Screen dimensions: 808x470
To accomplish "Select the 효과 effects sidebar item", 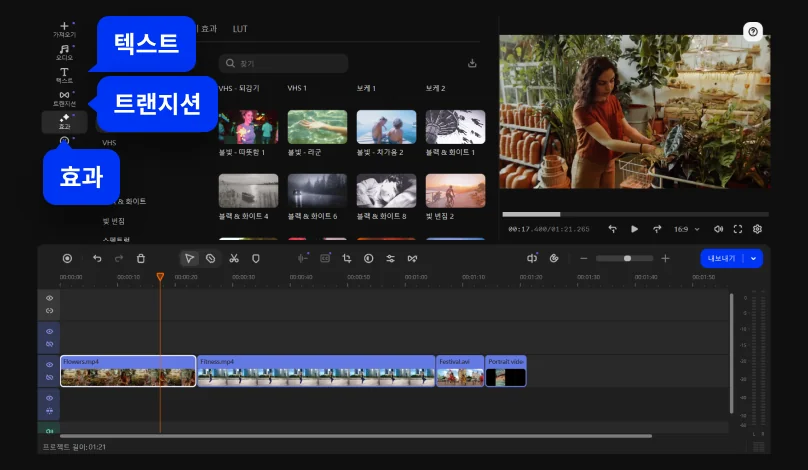I will point(64,122).
